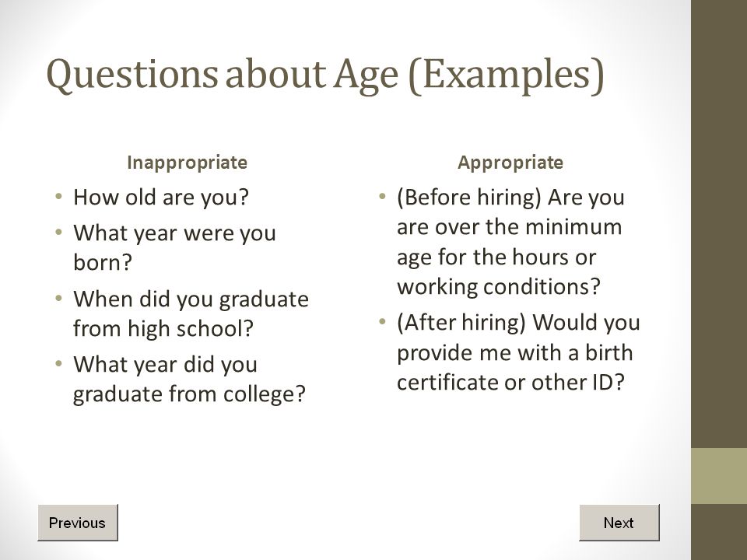Click the dark brown block below olive block
This screenshot has width=747, height=560.
point(719,532)
